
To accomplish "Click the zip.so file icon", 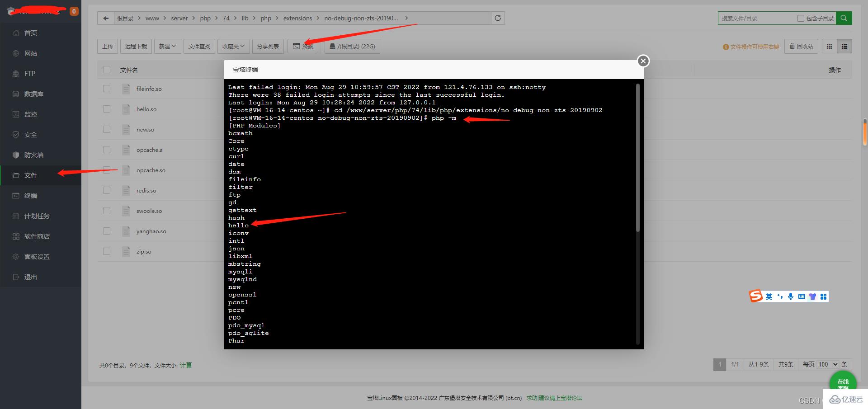I will 126,251.
